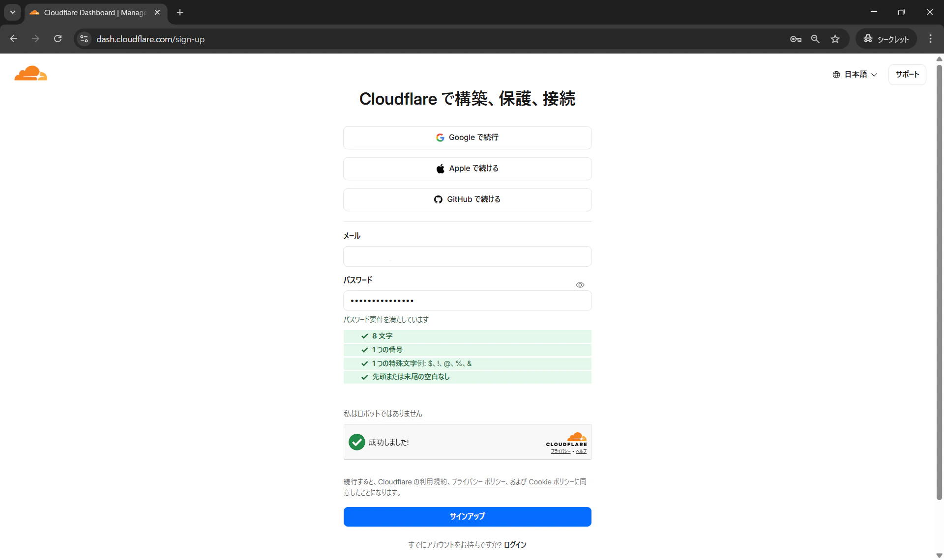Continue with Apple sign-up

467,168
